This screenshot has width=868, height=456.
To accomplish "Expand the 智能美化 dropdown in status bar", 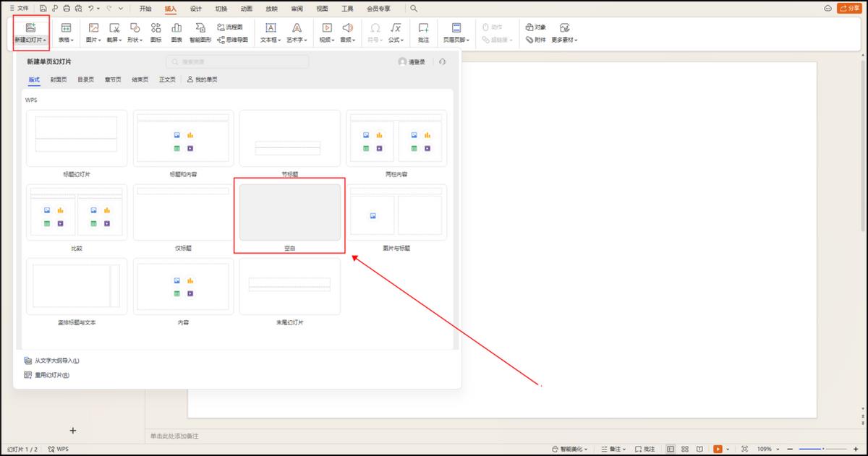I will [570, 449].
